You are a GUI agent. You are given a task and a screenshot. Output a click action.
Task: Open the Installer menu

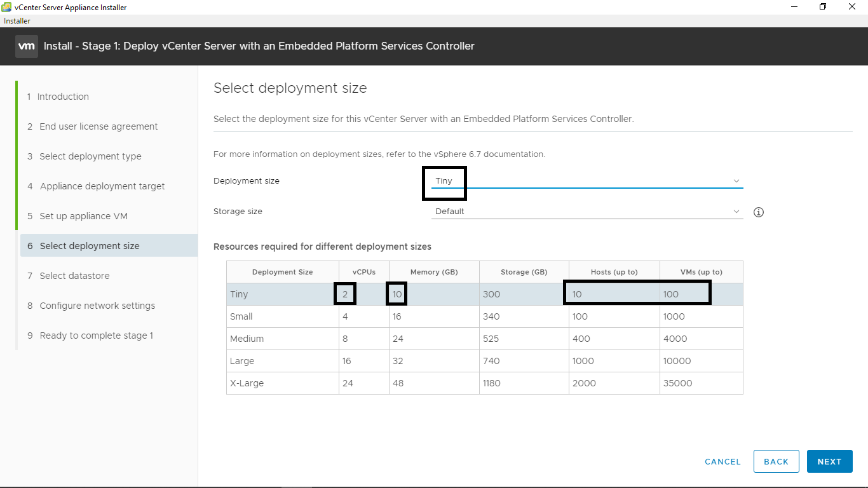(17, 21)
